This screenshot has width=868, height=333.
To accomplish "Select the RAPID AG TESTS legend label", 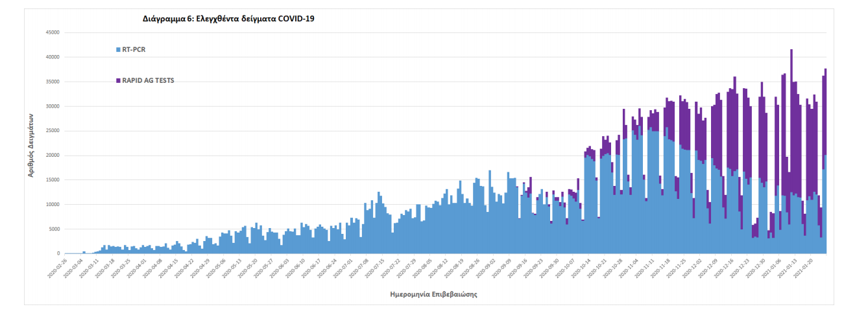I will click(x=148, y=81).
